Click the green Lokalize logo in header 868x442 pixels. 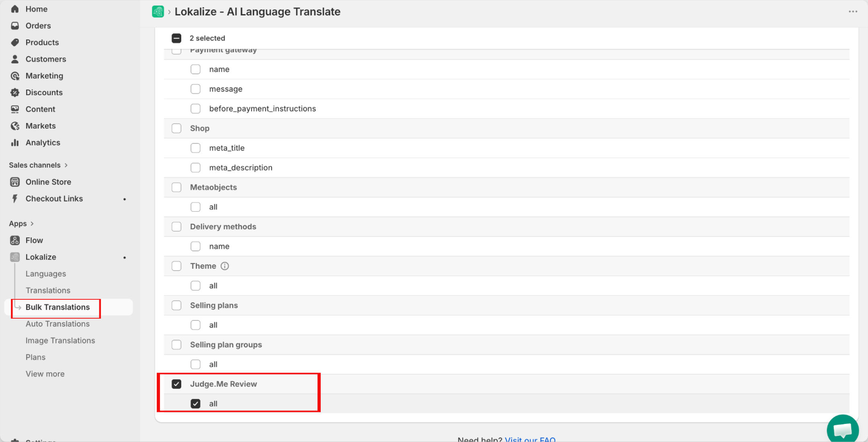158,12
